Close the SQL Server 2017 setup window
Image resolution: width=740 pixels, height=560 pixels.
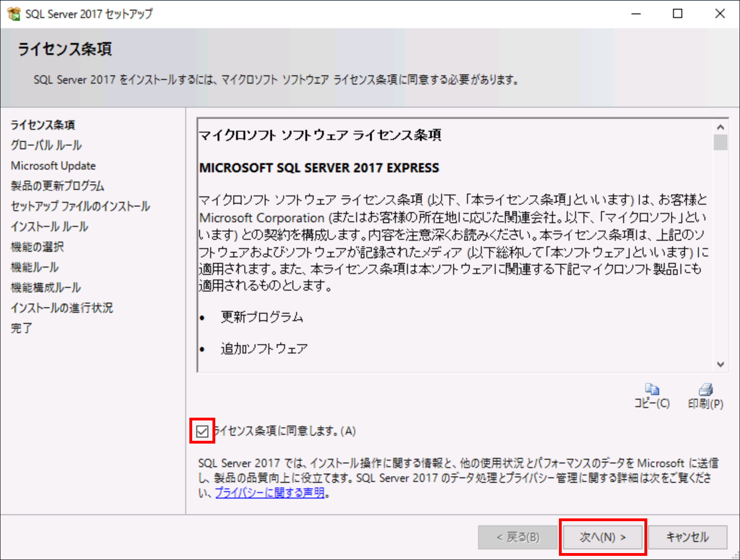720,14
